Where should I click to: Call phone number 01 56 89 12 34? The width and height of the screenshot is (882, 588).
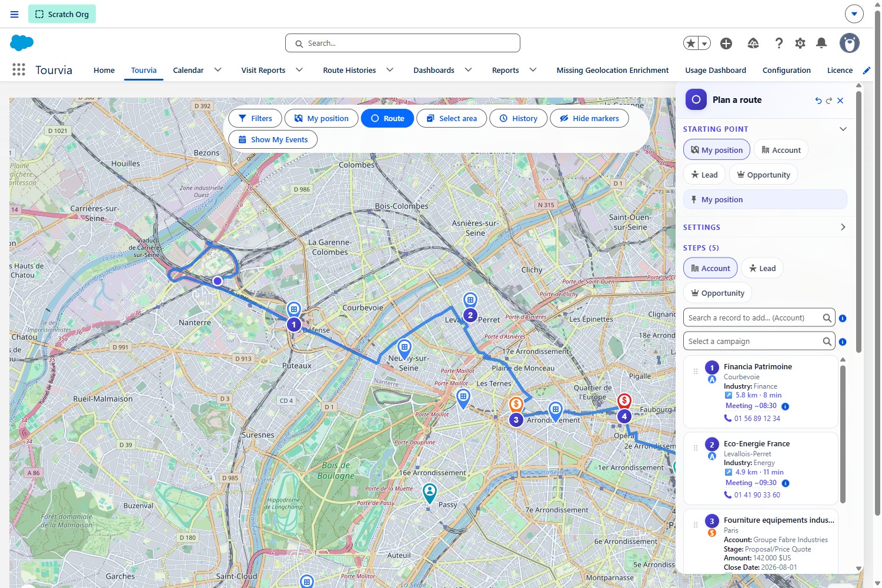point(757,419)
